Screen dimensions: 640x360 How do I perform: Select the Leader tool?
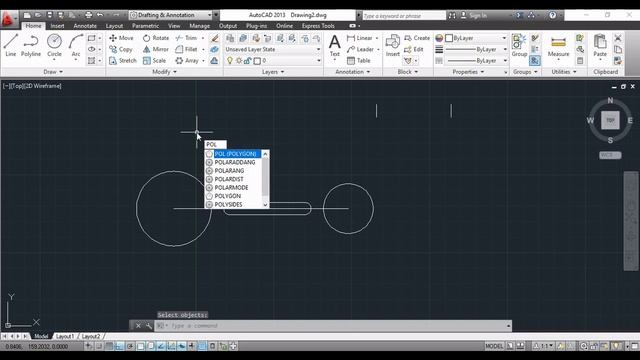(360, 49)
